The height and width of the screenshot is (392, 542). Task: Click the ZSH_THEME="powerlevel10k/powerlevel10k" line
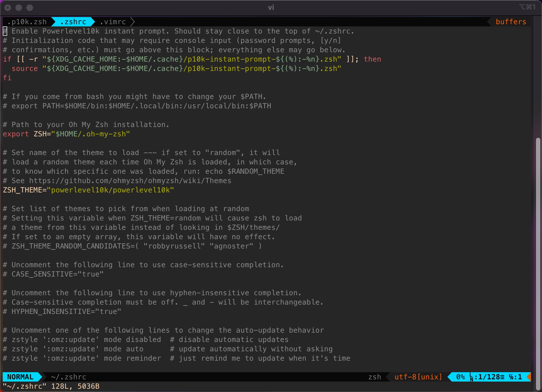coord(88,190)
